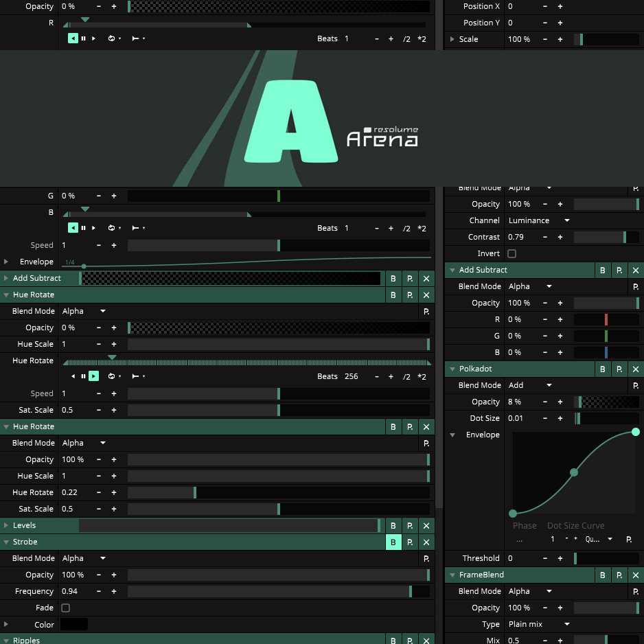Double the Hue Rotate beats
The image size is (644, 644).
[422, 377]
